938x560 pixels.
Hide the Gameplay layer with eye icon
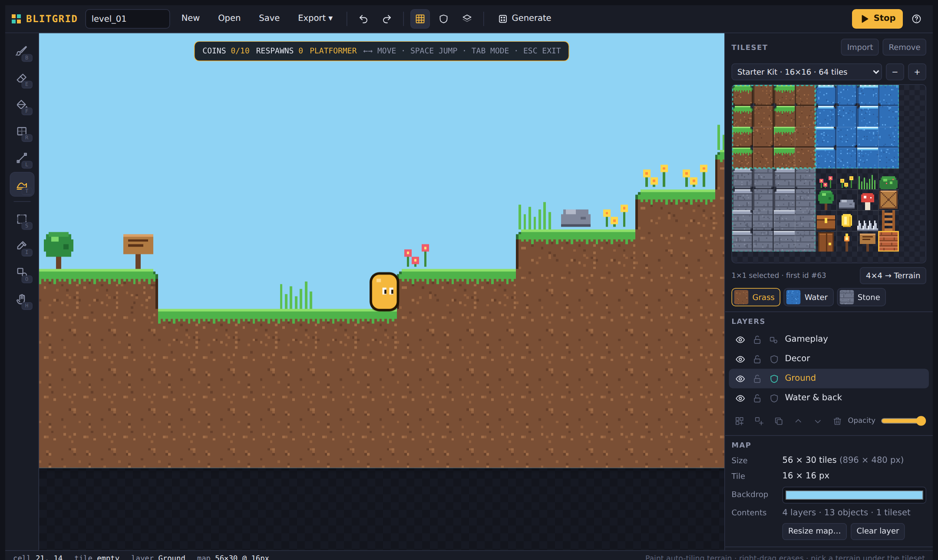740,339
